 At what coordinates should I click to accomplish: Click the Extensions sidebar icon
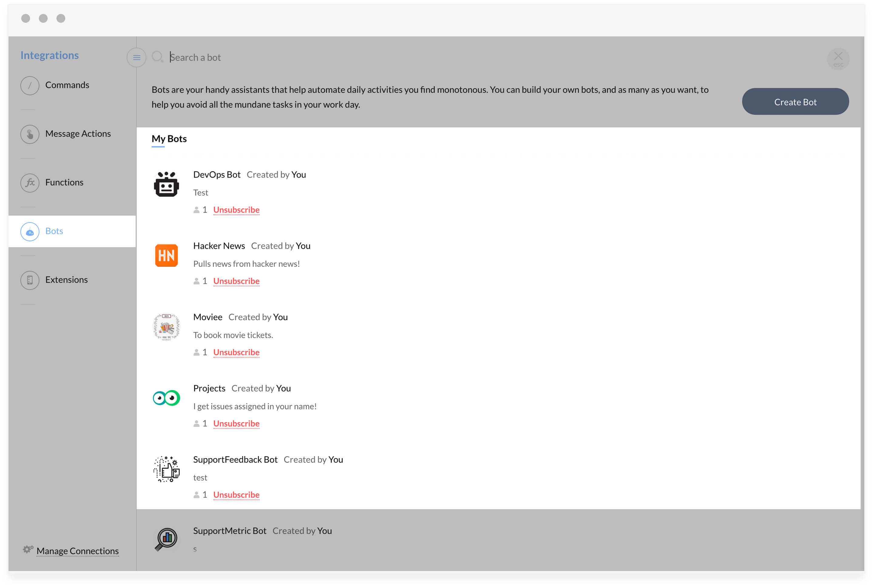pyautogui.click(x=30, y=280)
